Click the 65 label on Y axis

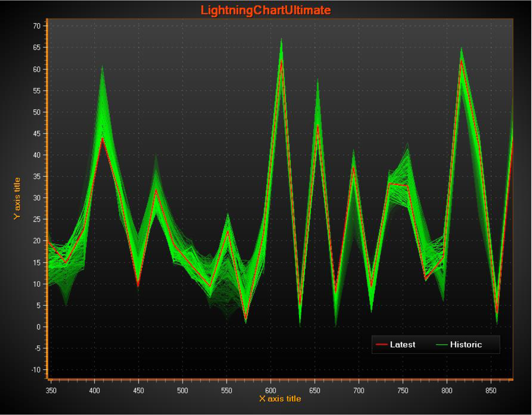point(37,47)
